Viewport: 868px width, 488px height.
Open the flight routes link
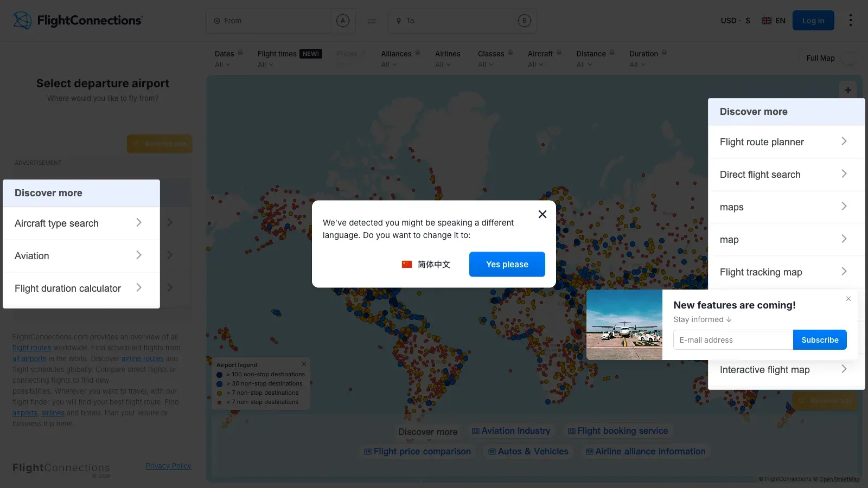coord(32,348)
